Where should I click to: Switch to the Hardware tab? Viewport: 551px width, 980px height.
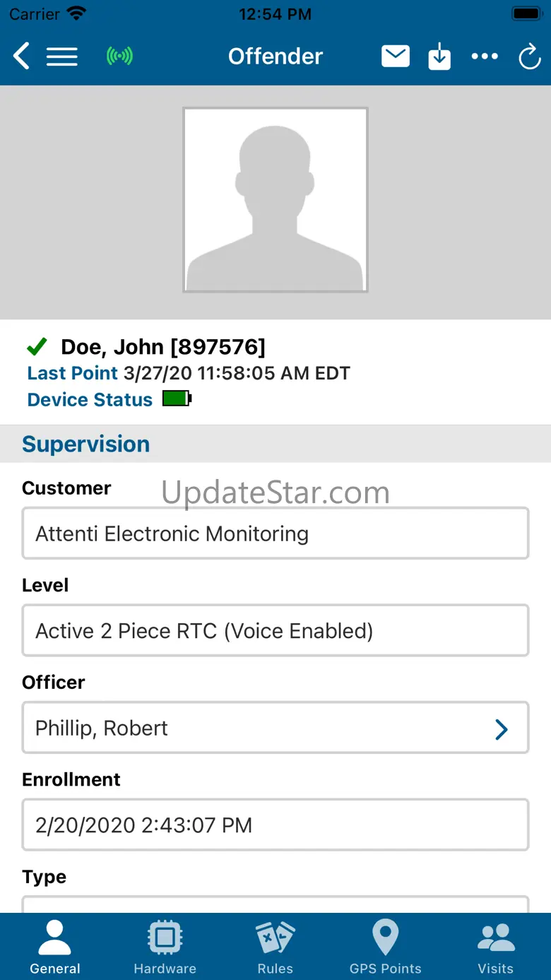pyautogui.click(x=165, y=947)
